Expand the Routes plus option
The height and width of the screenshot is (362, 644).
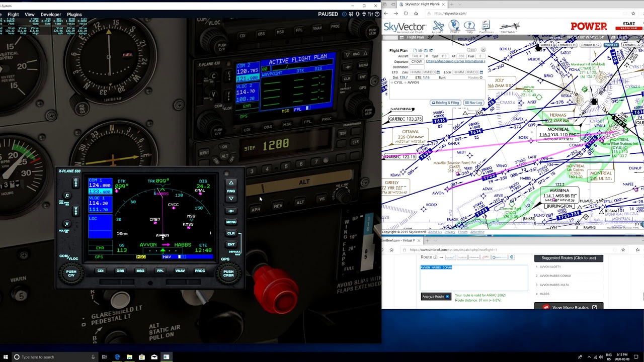(481, 77)
